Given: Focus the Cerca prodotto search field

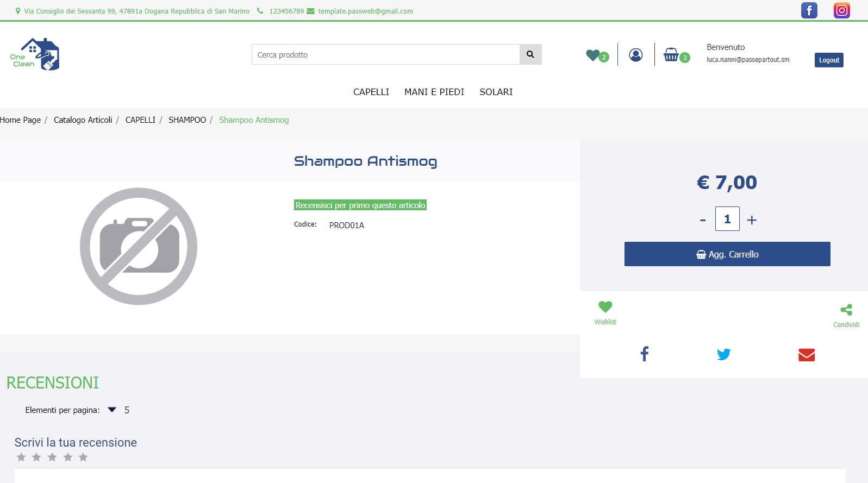Looking at the screenshot, I should tap(385, 55).
